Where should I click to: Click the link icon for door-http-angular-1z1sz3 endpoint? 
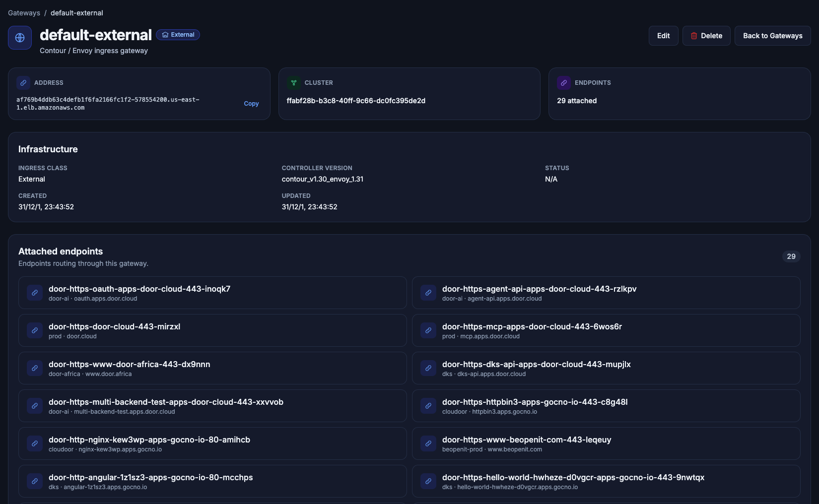pos(35,481)
